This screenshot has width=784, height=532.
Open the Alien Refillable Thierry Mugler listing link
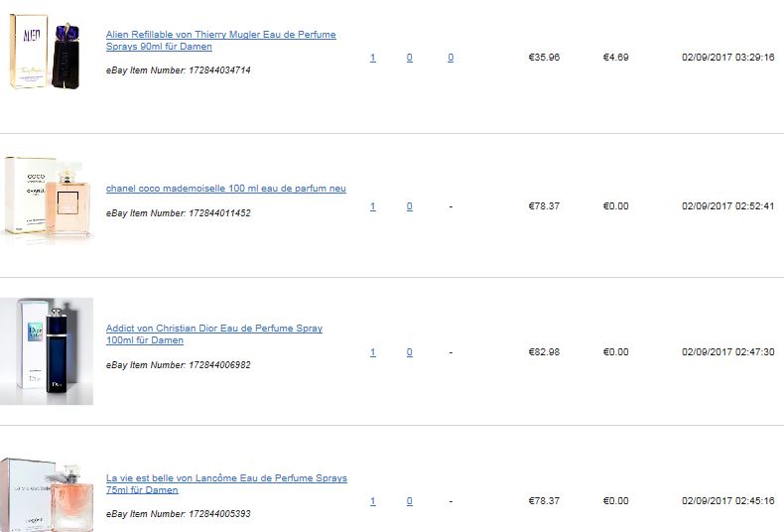(x=221, y=41)
